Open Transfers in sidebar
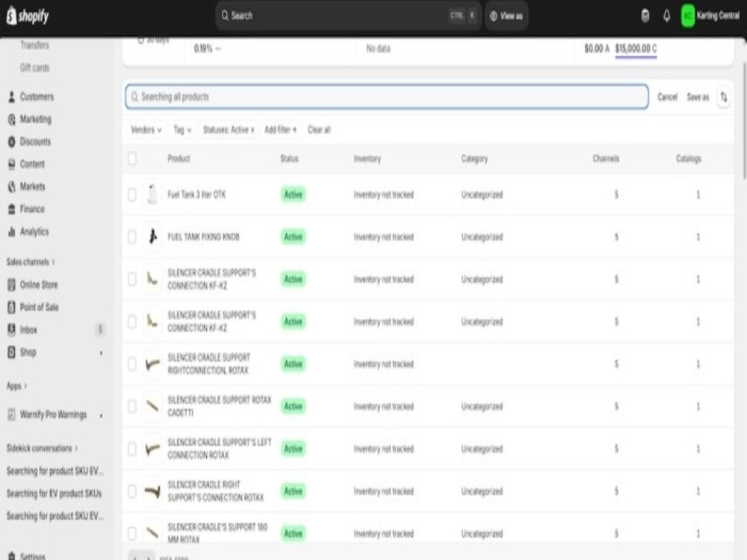The width and height of the screenshot is (747, 560). pyautogui.click(x=34, y=46)
